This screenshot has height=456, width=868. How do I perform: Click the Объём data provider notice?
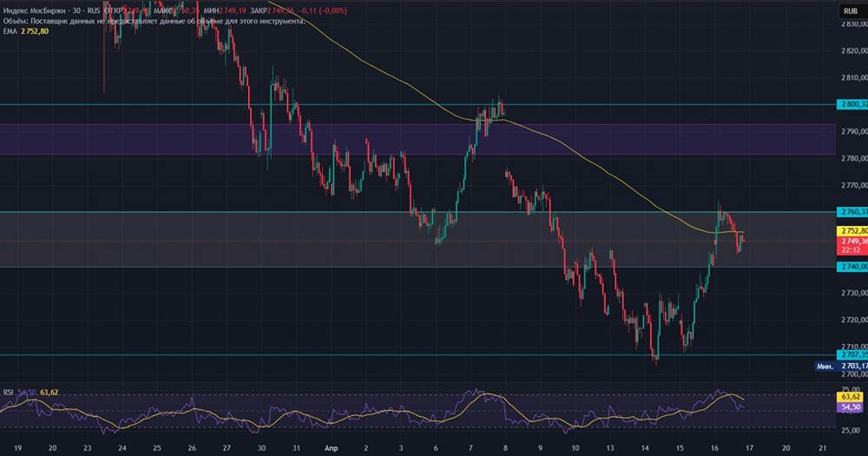coord(154,21)
